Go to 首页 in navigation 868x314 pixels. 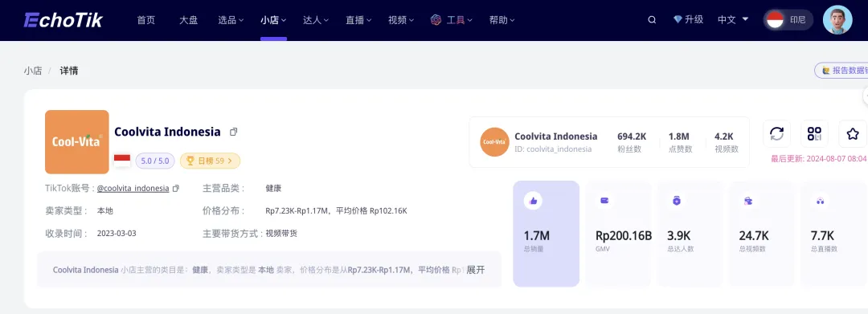146,20
